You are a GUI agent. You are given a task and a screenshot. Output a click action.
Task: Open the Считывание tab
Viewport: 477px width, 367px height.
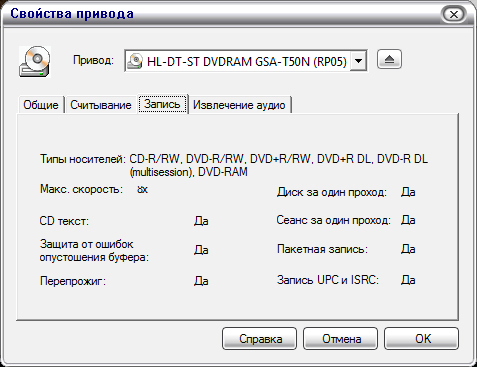pyautogui.click(x=101, y=105)
